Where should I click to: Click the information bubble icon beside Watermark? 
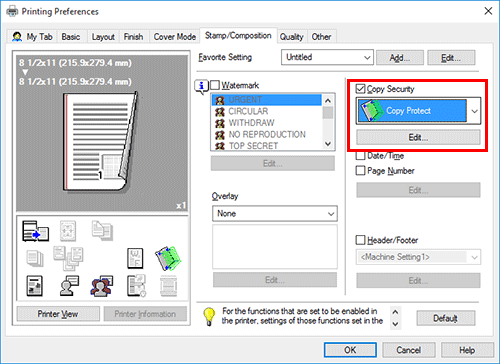click(201, 87)
